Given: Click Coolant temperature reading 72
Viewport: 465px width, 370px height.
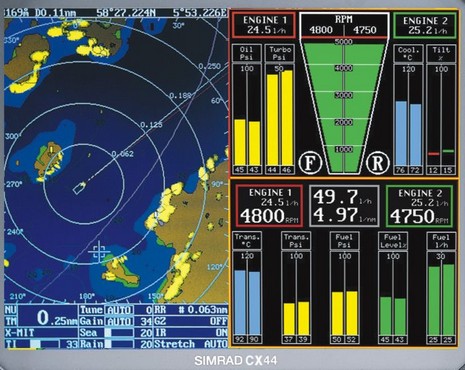Looking at the screenshot, I should (415, 170).
